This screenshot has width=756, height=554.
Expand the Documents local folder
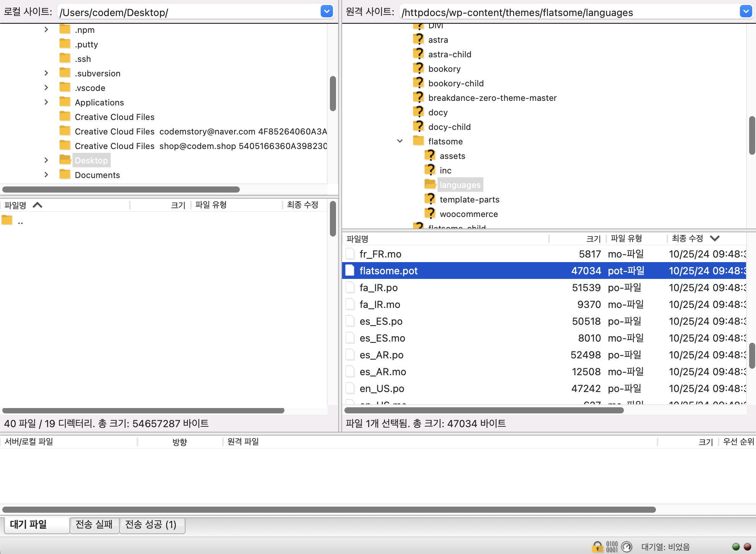46,175
